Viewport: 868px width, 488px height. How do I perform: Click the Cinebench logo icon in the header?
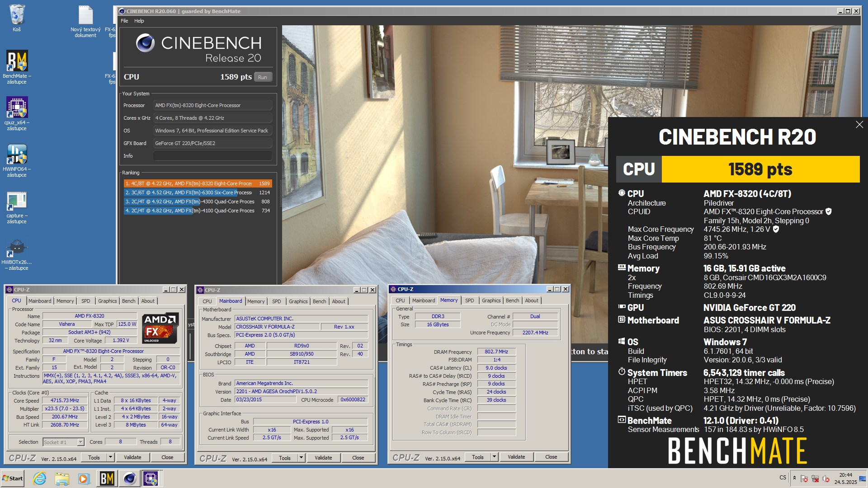point(145,43)
